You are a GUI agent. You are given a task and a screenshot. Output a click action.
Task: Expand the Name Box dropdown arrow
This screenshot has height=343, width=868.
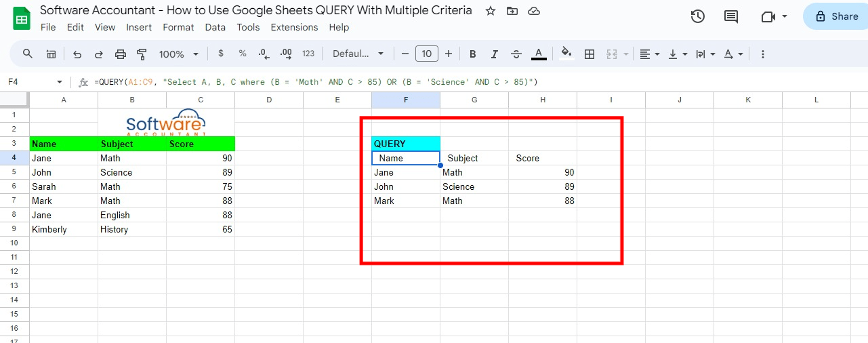(60, 82)
